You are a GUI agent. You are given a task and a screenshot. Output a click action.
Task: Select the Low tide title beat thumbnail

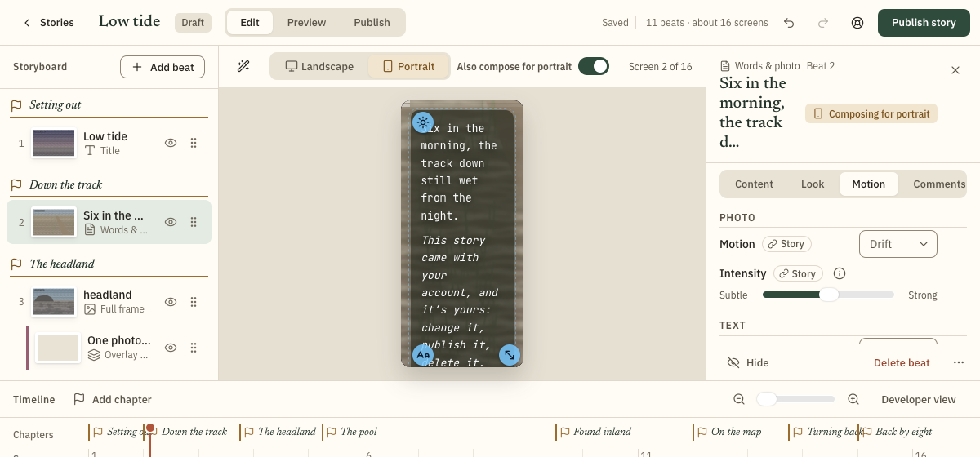[x=54, y=143]
